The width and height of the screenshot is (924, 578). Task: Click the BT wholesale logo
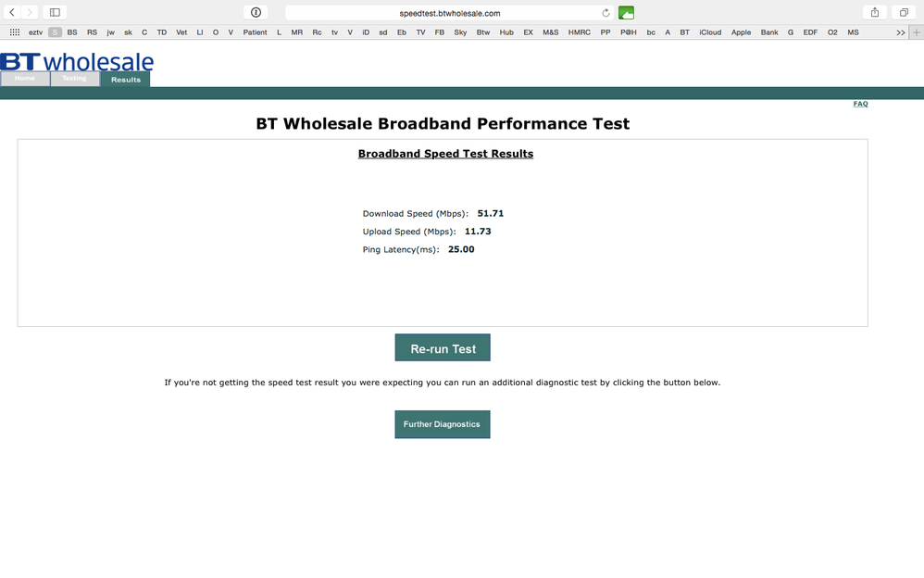coord(77,61)
